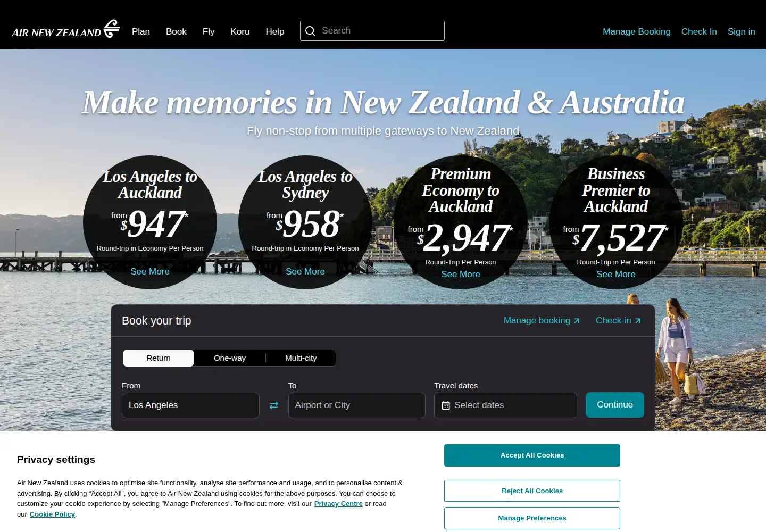Open the Book menu
Screen dimensions: 766x532
pyautogui.click(x=176, y=31)
